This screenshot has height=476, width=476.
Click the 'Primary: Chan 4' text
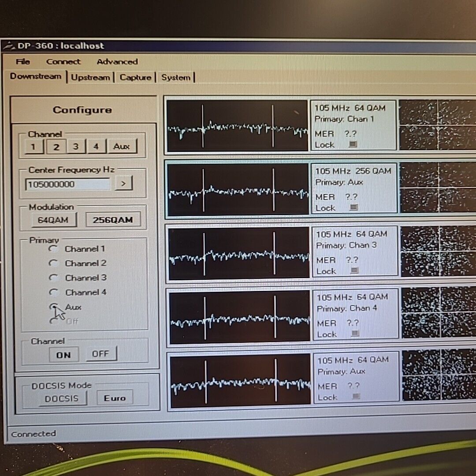click(x=347, y=309)
